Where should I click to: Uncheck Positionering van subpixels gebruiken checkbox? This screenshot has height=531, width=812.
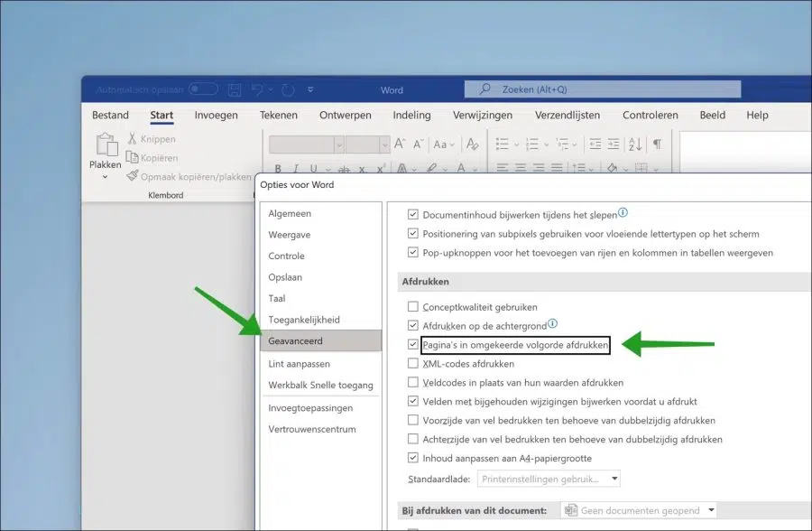click(412, 233)
